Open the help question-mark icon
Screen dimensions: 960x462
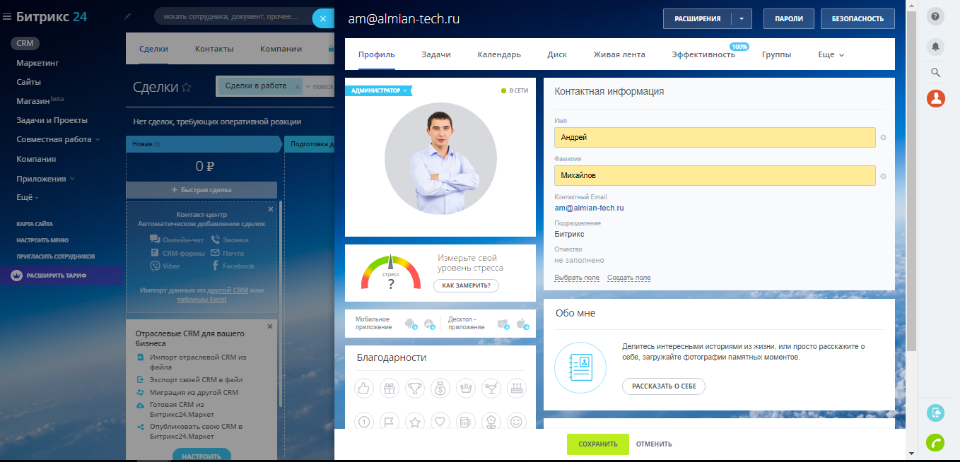(935, 17)
